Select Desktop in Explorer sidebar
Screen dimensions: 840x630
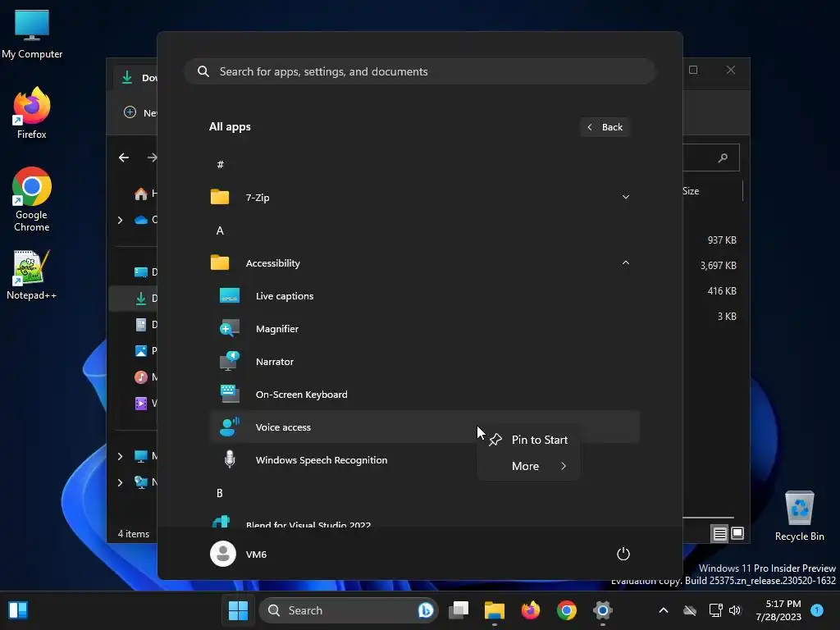144,272
